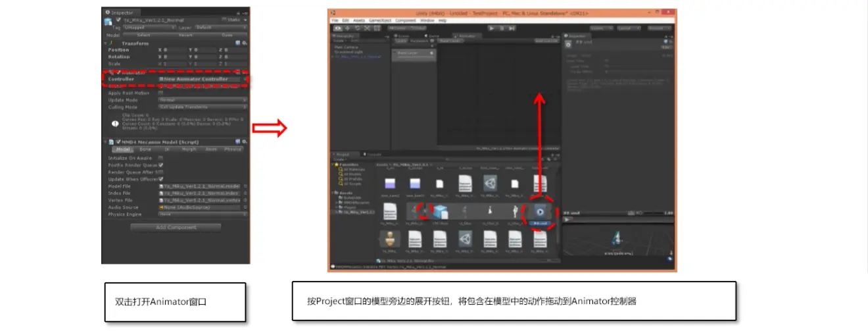Click the Favorites star in Project panel
Viewport: 868px width, 331px height.
click(337, 165)
